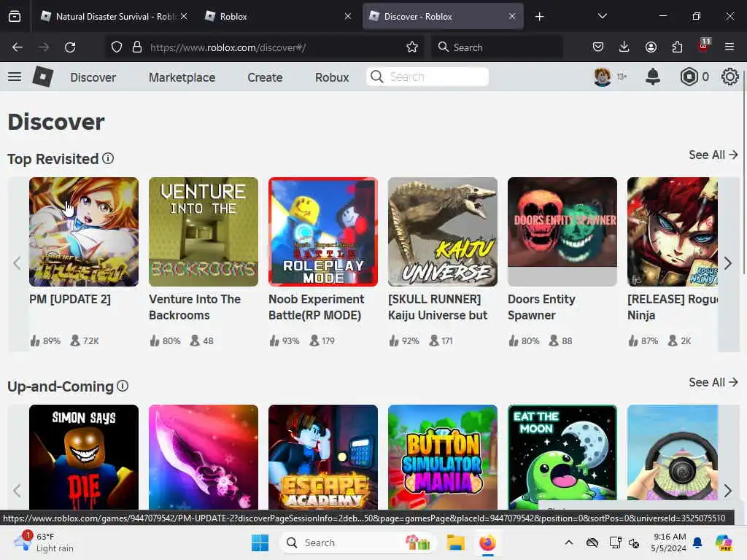Open the Robux balance icon

click(x=689, y=77)
